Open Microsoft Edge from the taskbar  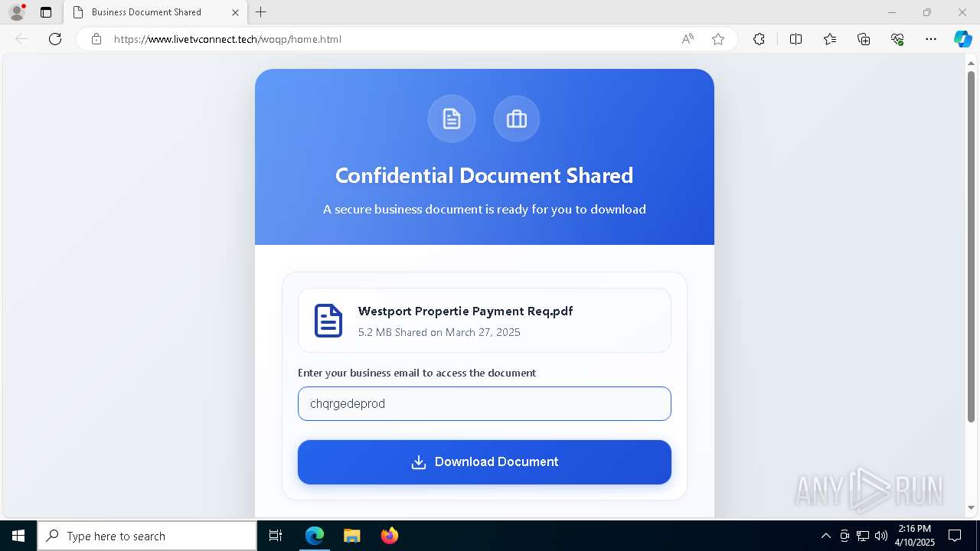(315, 536)
